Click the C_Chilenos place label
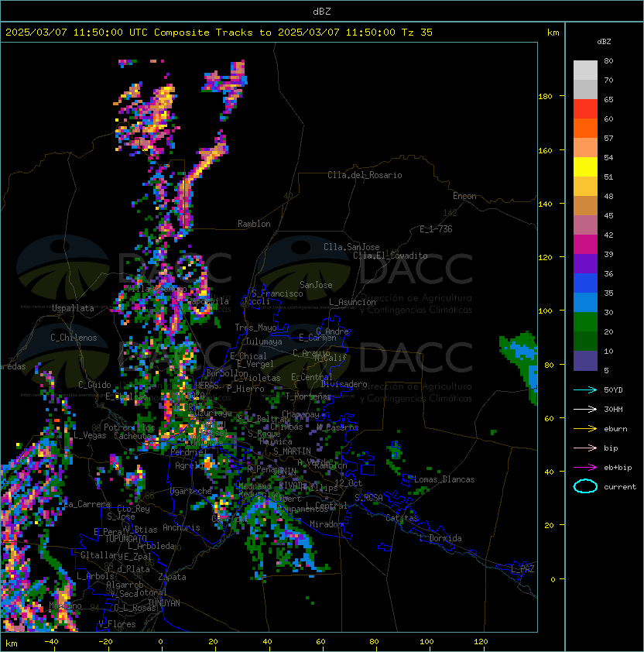 74,338
